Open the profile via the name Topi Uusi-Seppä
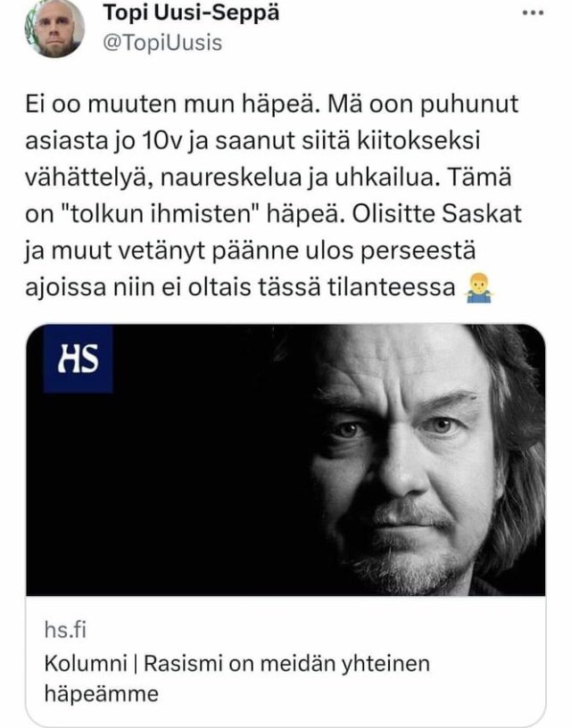Image resolution: width=571 pixels, height=728 pixels. (191, 12)
